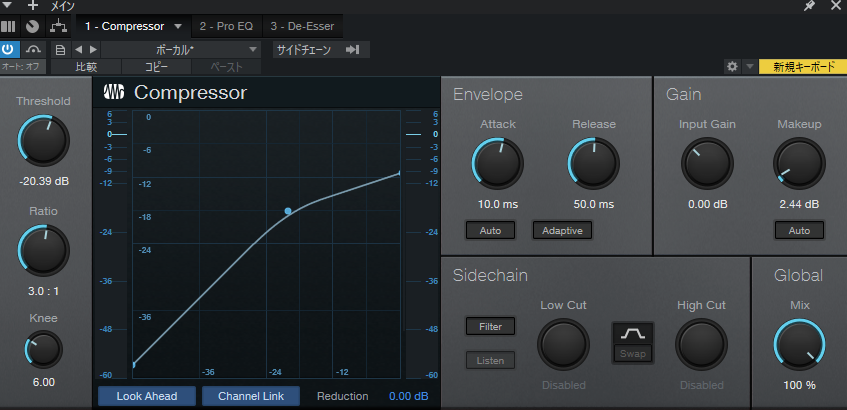Image resolution: width=847 pixels, height=410 pixels.
Task: Open the preset file icon
Action: pos(60,50)
